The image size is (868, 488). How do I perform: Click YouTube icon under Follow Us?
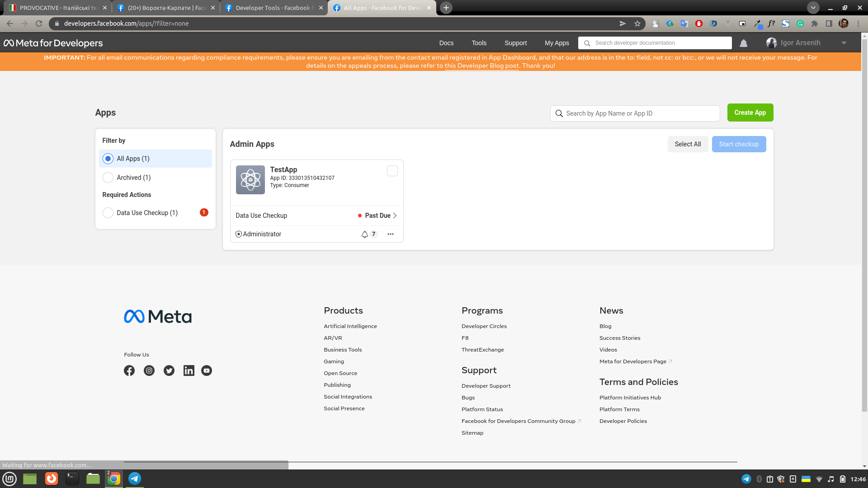click(x=207, y=371)
